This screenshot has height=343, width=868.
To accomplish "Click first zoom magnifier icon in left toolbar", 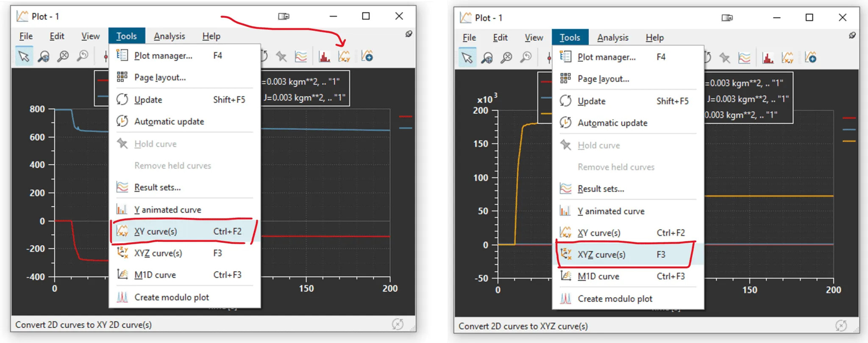I will 43,56.
